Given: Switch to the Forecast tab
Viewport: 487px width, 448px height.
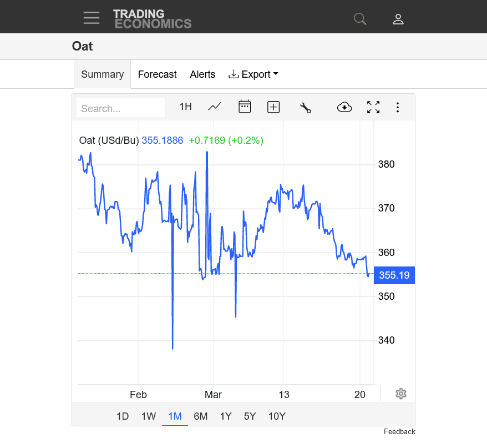Looking at the screenshot, I should click(157, 74).
